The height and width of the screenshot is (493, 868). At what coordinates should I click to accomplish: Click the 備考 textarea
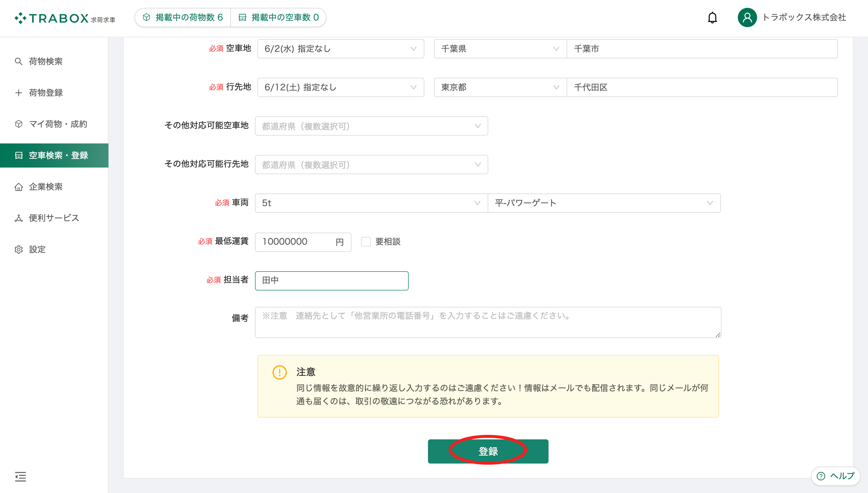point(488,322)
